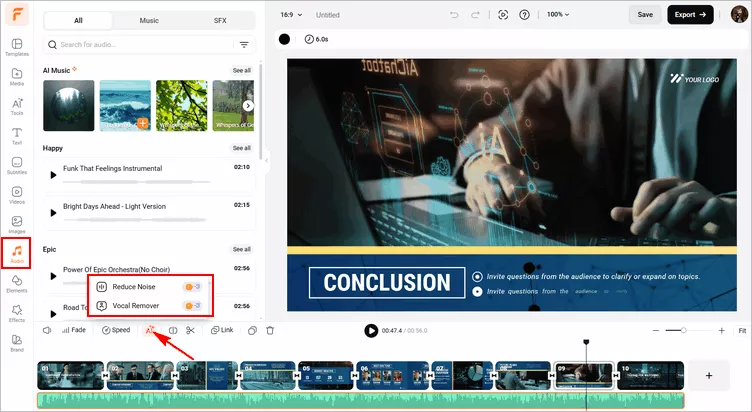Select the Audio sidebar panel
Viewport: 752px width, 412px height.
tap(17, 253)
